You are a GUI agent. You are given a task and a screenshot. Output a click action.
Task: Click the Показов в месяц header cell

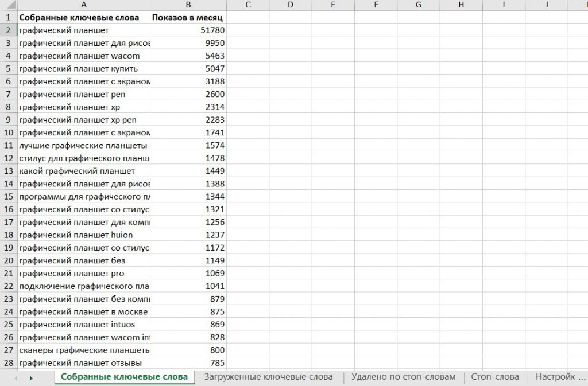click(x=188, y=17)
